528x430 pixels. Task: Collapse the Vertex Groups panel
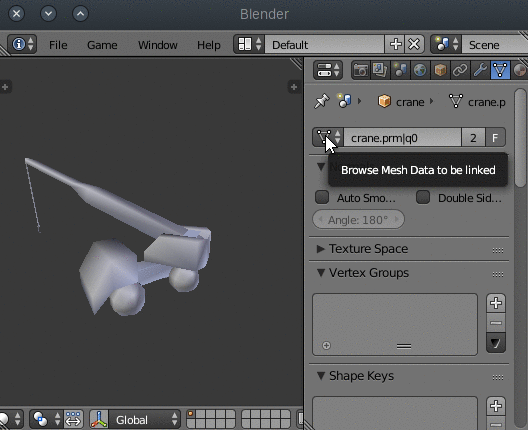click(321, 272)
